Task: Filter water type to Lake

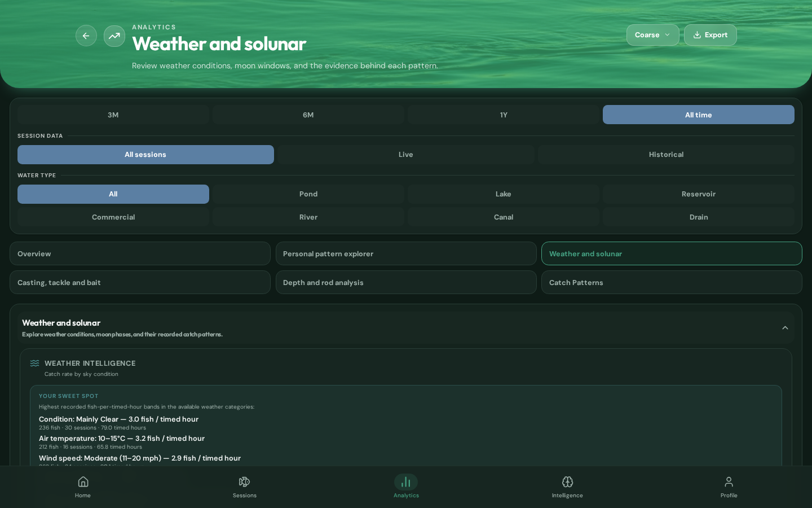Action: click(504, 194)
